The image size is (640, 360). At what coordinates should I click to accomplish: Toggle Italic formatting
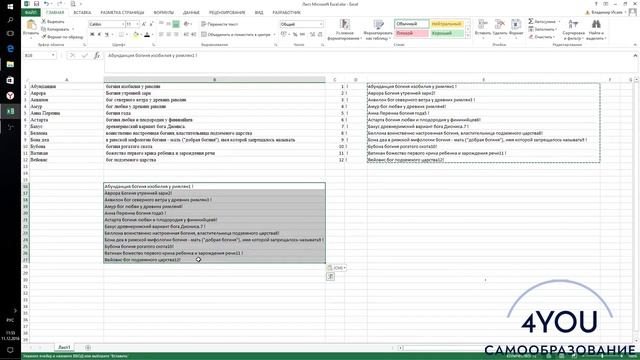point(99,35)
